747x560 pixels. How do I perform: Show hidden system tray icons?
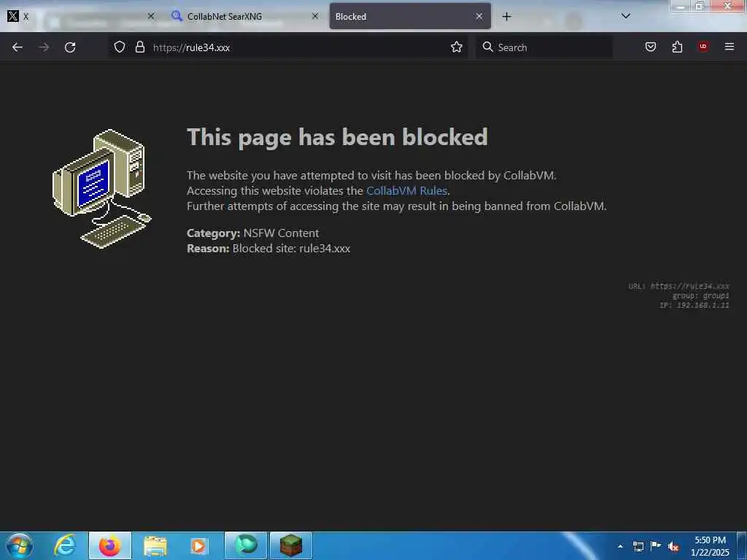click(620, 547)
